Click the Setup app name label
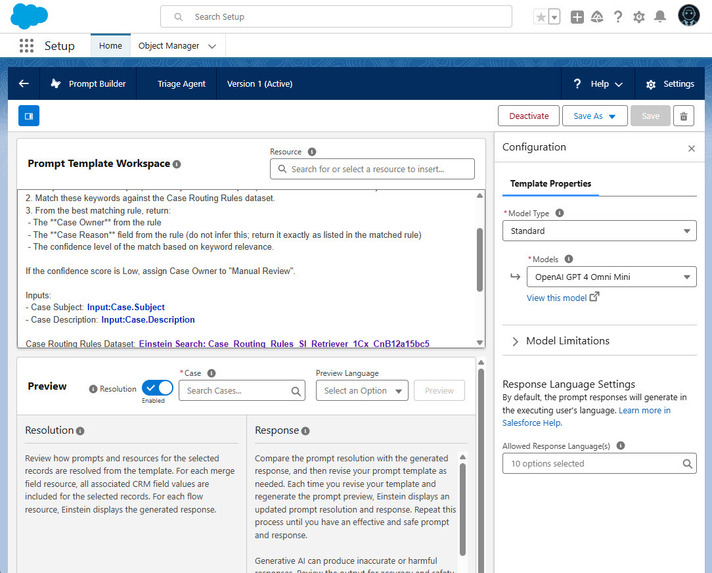 coord(59,46)
